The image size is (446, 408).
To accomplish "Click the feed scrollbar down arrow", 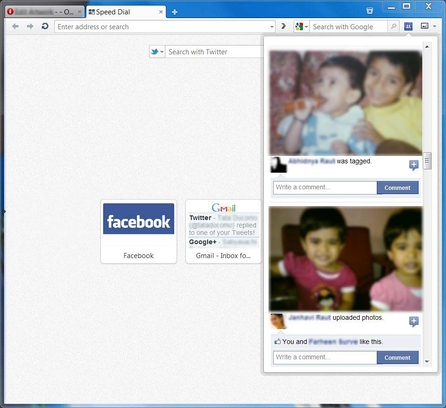I will click(427, 361).
